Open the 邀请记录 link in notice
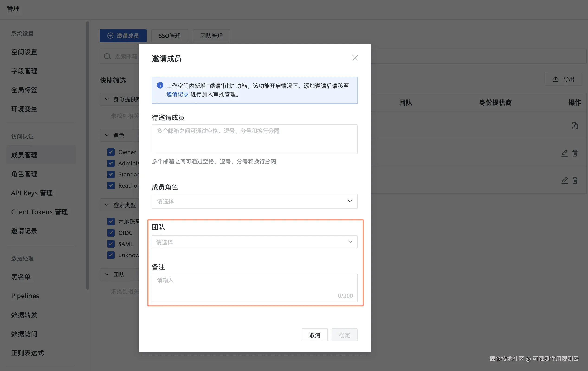Viewport: 588px width, 371px height. coord(177,94)
